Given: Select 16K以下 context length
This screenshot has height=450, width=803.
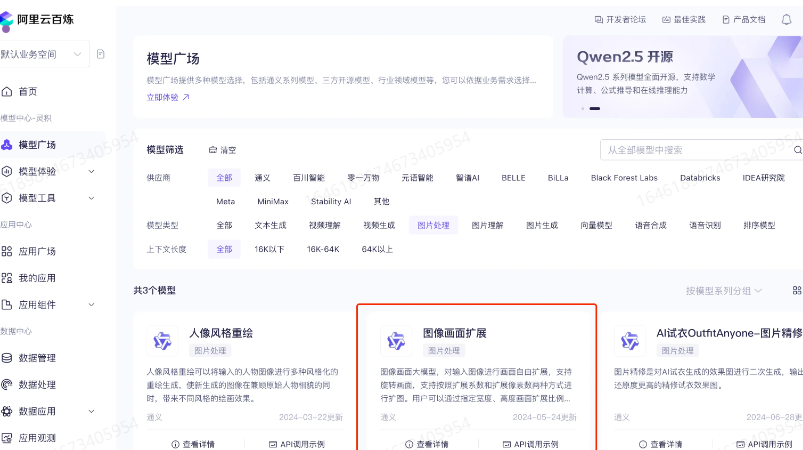Looking at the screenshot, I should [x=269, y=249].
